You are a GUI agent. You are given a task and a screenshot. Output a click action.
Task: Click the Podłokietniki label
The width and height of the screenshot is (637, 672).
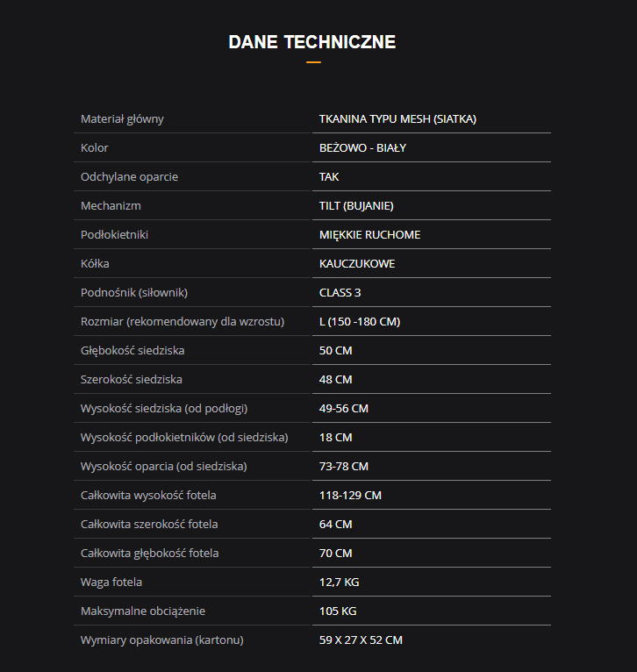click(x=114, y=235)
